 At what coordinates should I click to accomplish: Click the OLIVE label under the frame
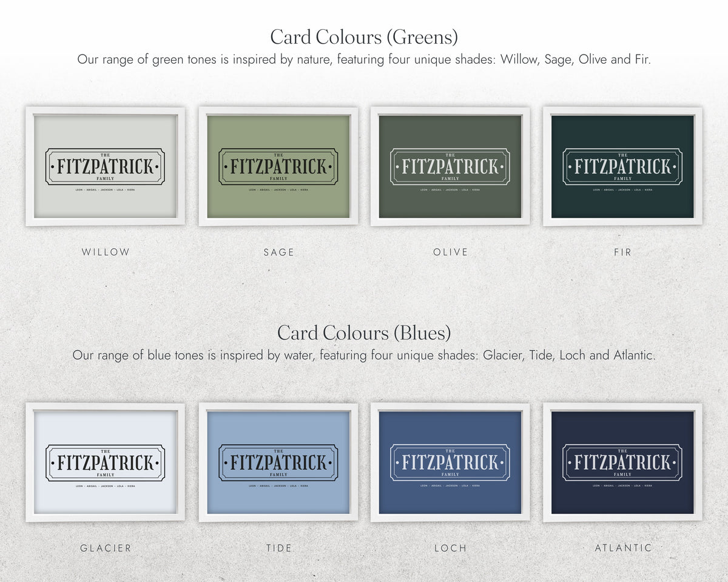(x=451, y=252)
